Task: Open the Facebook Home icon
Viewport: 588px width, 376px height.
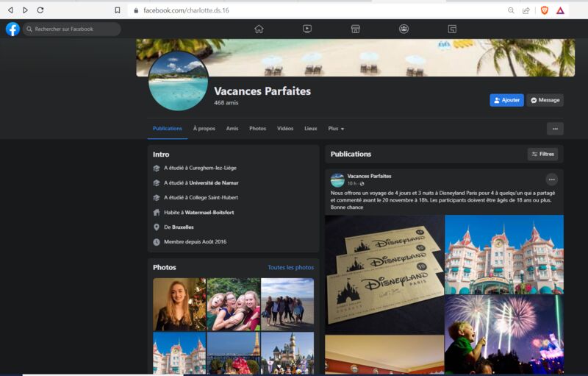Action: click(259, 29)
